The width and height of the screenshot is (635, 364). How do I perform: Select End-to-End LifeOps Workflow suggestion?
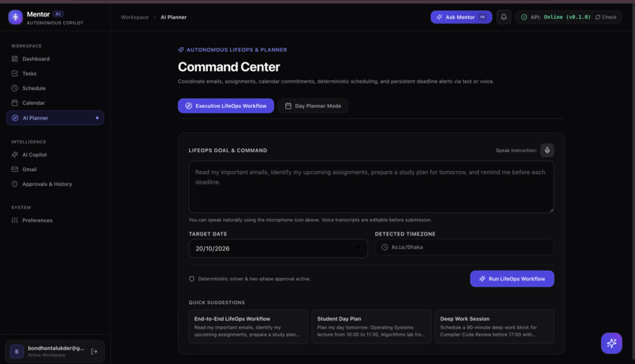click(248, 326)
